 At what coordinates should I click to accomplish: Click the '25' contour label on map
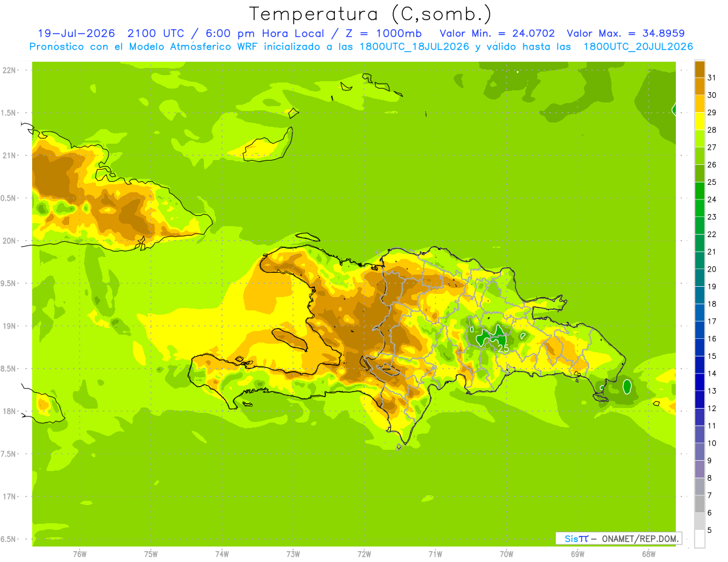[x=503, y=349]
